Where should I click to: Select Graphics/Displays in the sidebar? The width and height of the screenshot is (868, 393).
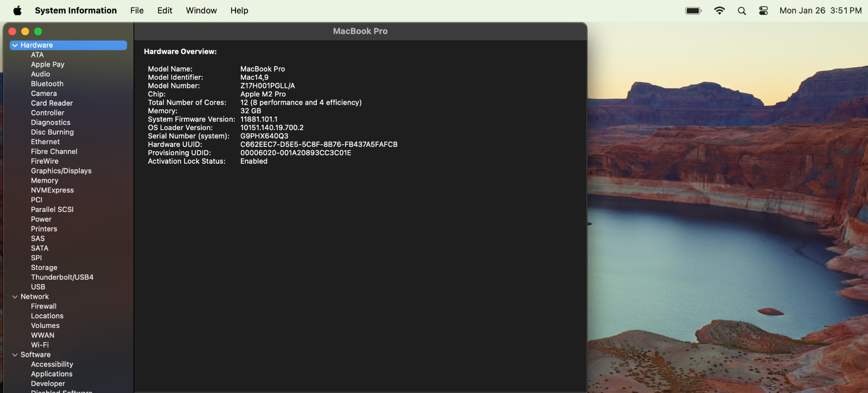61,171
